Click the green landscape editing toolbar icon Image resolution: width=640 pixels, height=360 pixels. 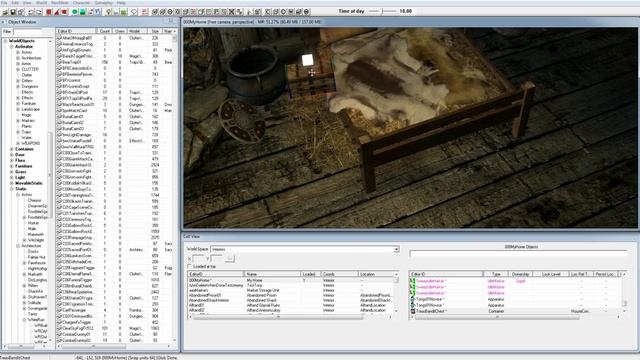(x=82, y=12)
